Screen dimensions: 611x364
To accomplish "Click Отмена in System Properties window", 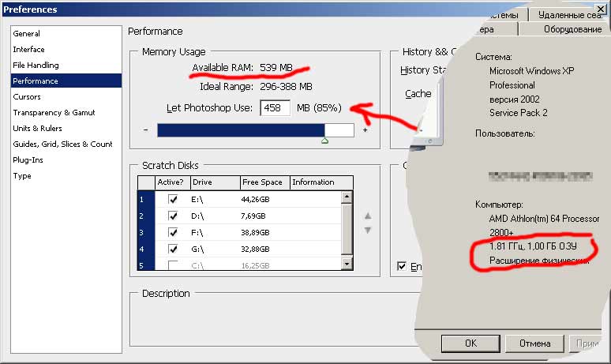I will pyautogui.click(x=534, y=343).
